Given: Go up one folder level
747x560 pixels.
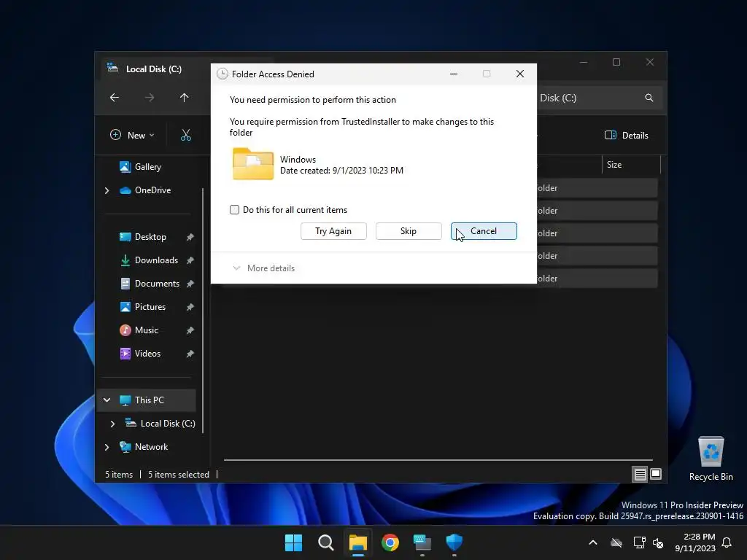Looking at the screenshot, I should pyautogui.click(x=185, y=98).
